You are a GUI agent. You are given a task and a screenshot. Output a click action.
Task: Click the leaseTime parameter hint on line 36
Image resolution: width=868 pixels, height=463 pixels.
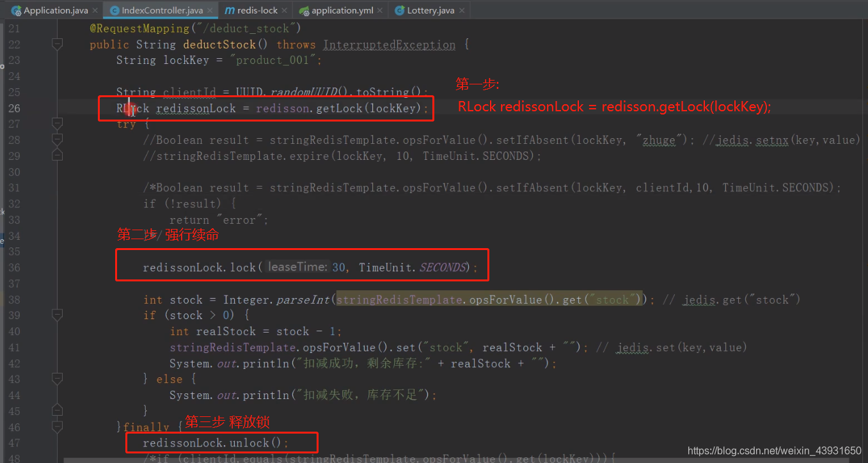(297, 267)
